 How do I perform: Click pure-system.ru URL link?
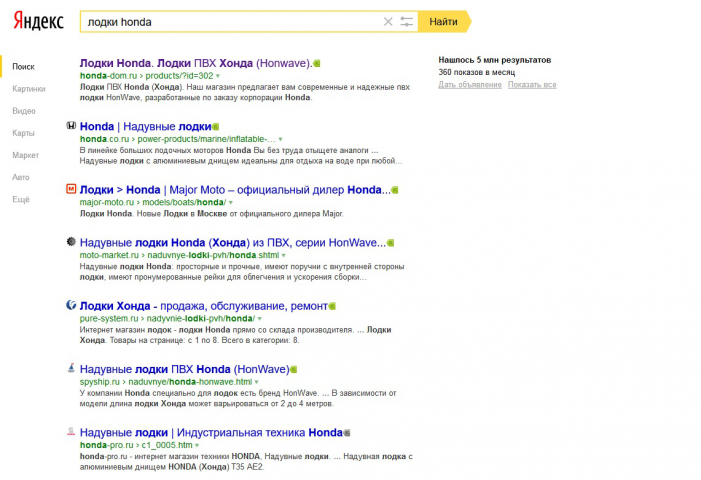(167, 318)
